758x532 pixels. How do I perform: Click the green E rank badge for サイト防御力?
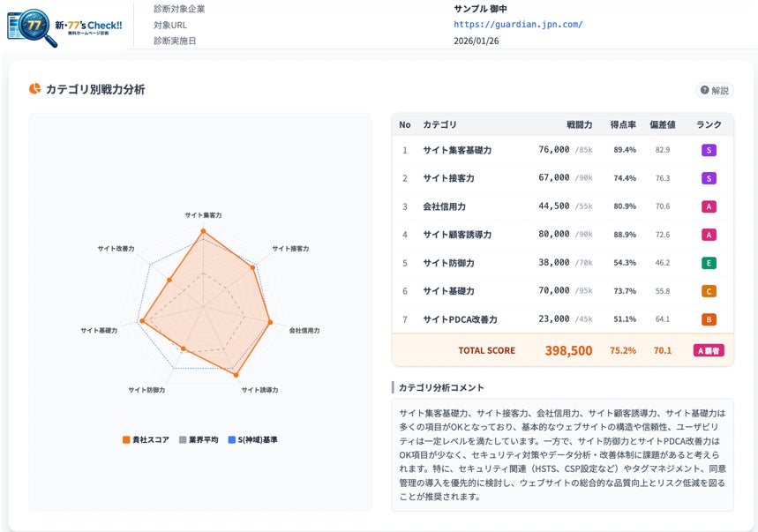(x=709, y=263)
